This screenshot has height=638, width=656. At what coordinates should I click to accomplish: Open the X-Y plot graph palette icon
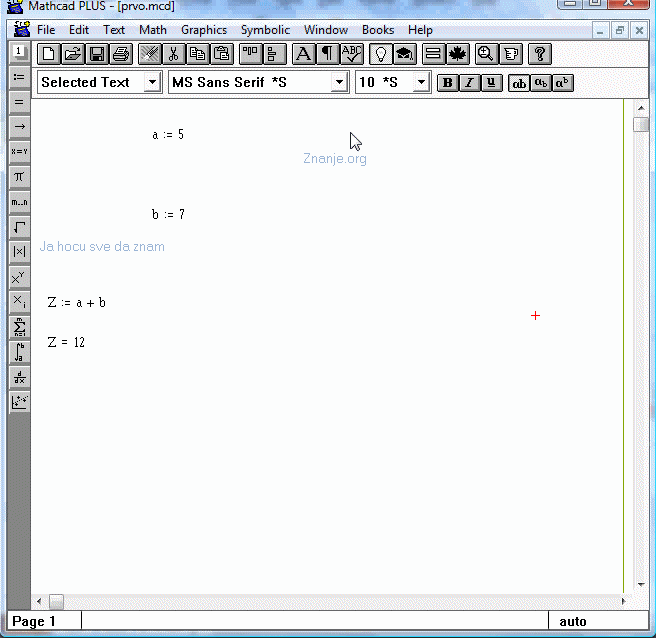pos(19,402)
